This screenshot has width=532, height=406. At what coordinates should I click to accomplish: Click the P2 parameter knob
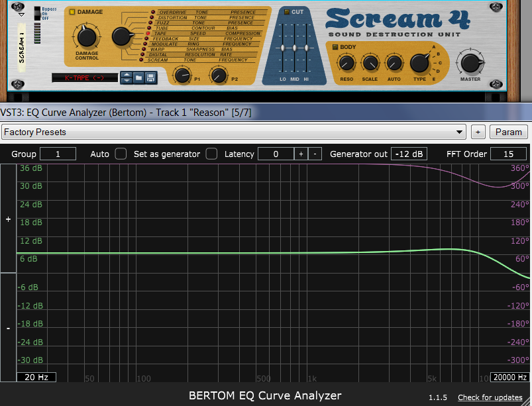point(219,76)
